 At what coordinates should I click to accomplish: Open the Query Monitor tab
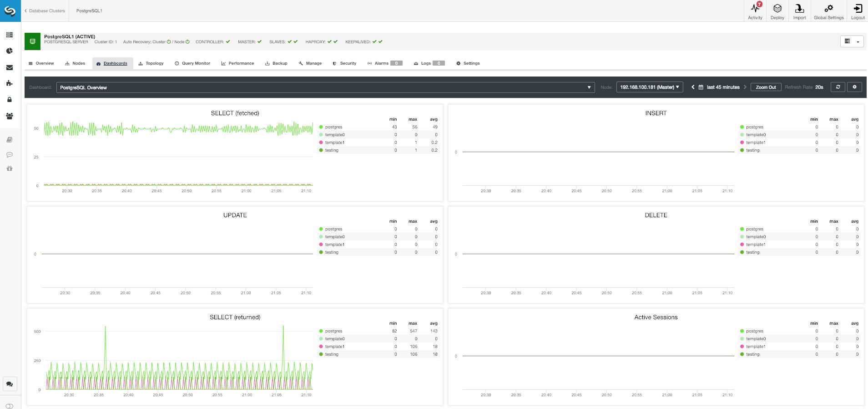192,63
